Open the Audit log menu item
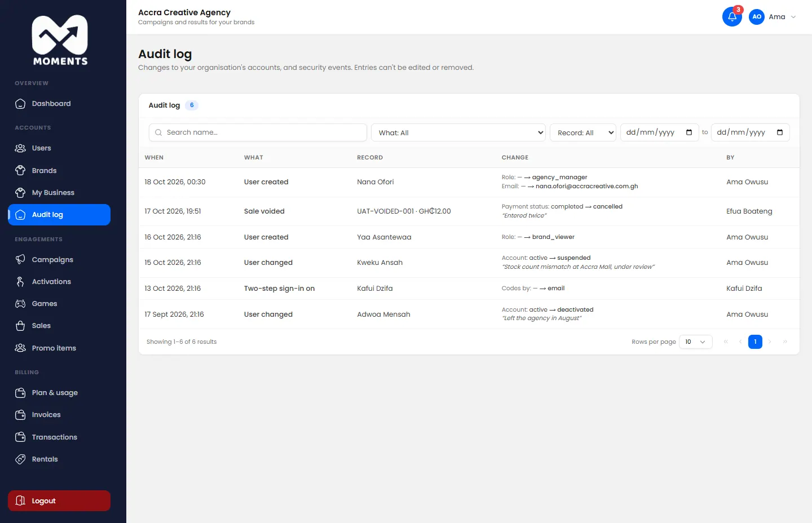812x523 pixels. (59, 215)
